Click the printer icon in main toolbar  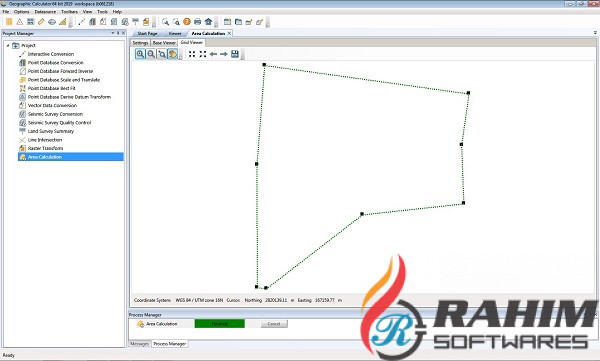point(197,22)
